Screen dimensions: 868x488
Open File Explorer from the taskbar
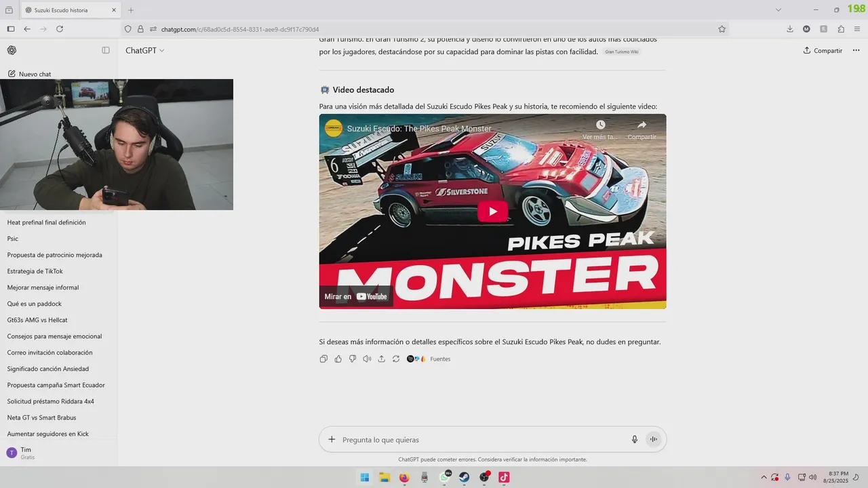tap(384, 477)
